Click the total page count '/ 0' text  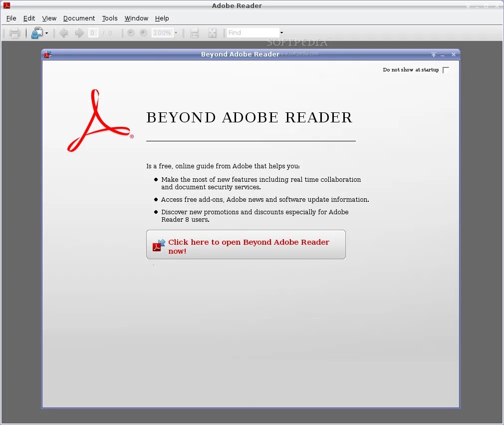[x=107, y=33]
